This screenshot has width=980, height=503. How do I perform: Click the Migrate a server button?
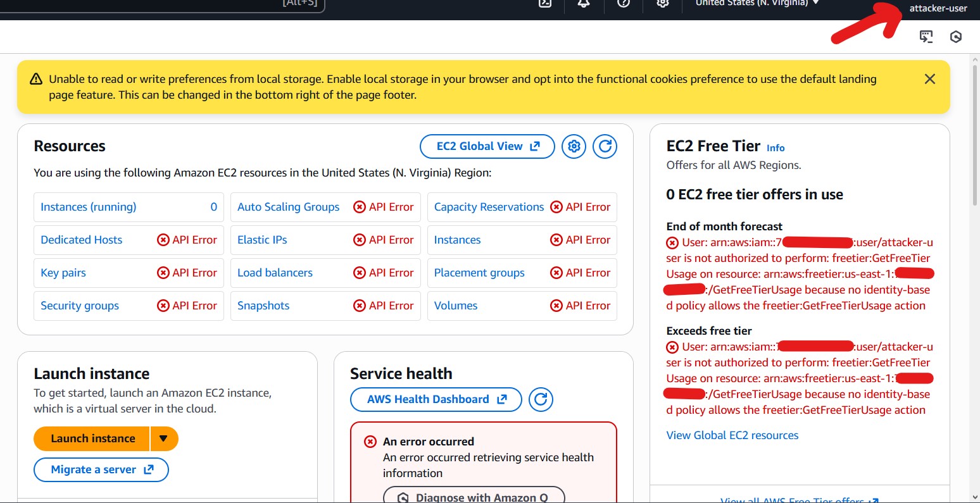[101, 469]
